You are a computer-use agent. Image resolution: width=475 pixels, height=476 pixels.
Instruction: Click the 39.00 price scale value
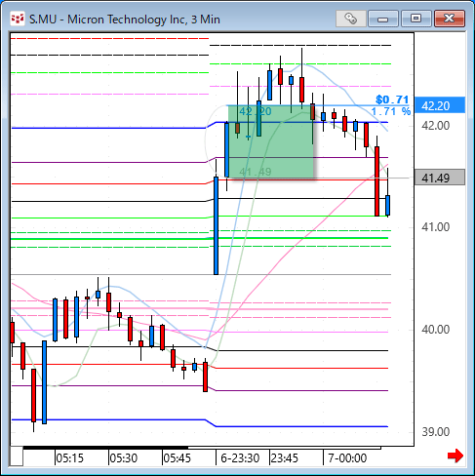pos(435,432)
